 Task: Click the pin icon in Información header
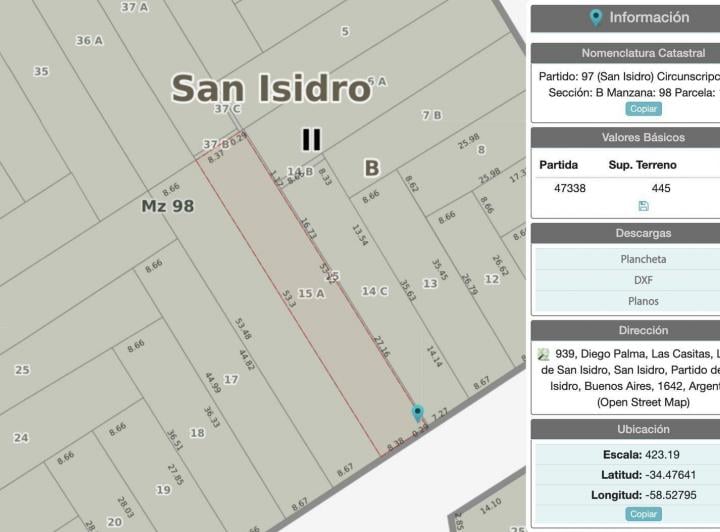coord(596,17)
